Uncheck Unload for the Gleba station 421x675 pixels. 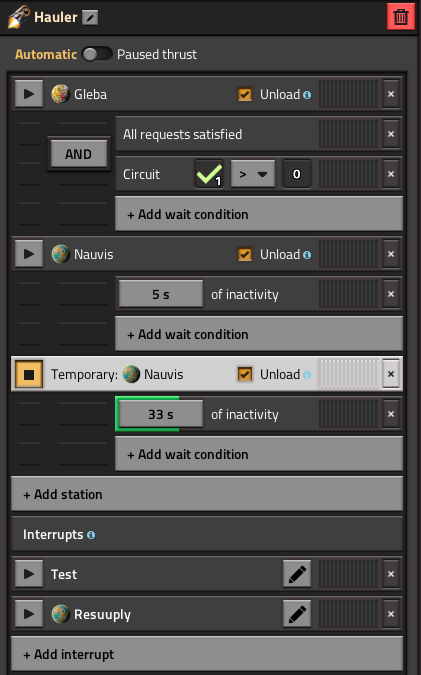tap(245, 94)
